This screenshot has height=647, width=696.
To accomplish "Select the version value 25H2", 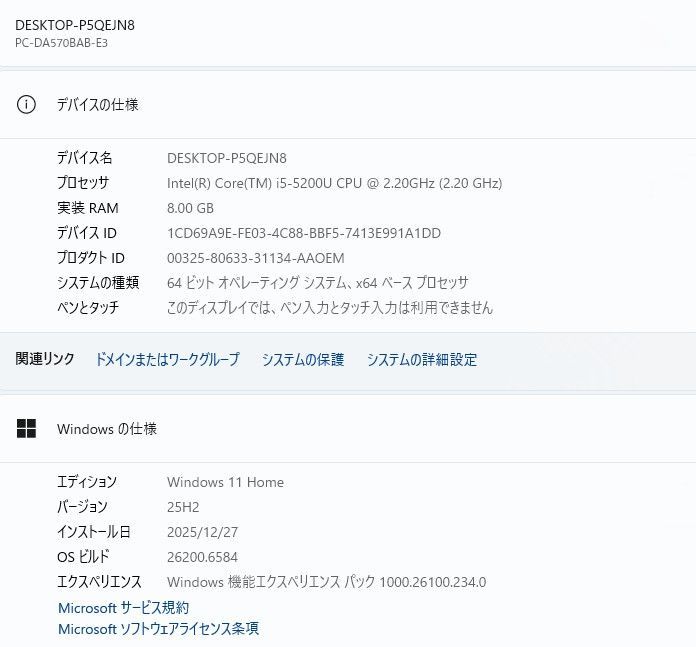I will (x=183, y=507).
